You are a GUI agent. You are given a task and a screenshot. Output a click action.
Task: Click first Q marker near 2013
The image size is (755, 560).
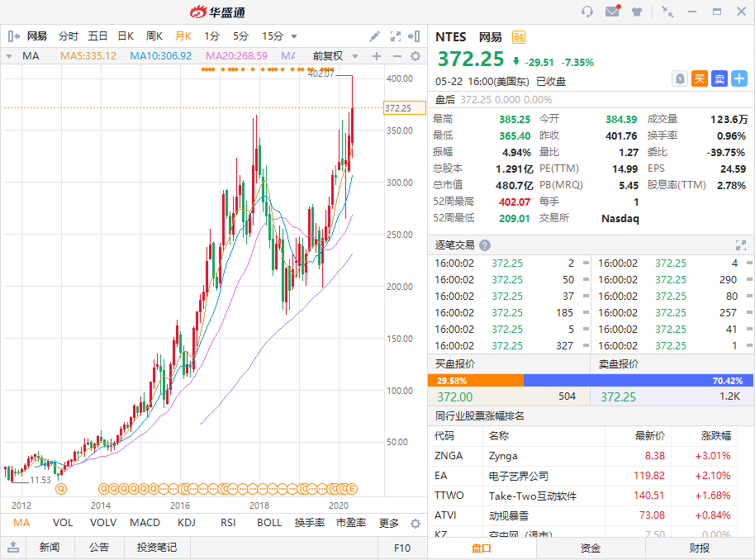[x=60, y=489]
